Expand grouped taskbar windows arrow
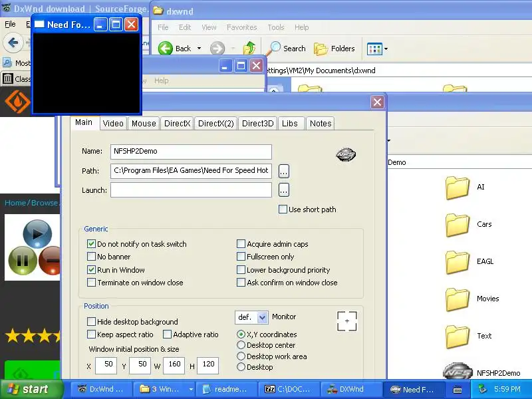 [x=191, y=389]
